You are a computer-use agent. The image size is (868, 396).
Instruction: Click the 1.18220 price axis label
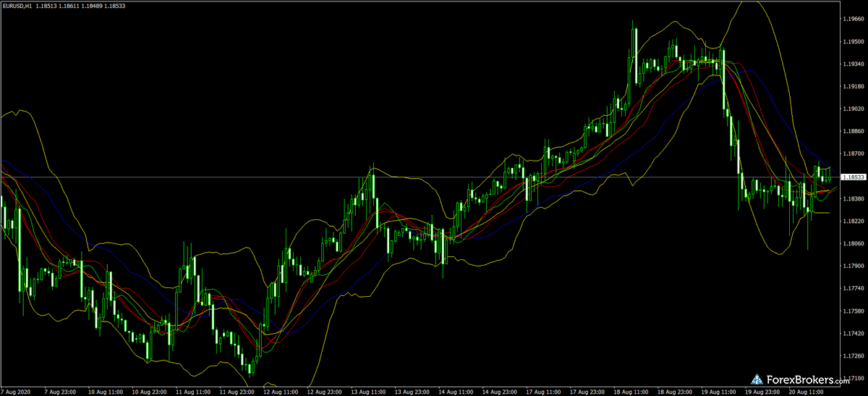coord(851,221)
